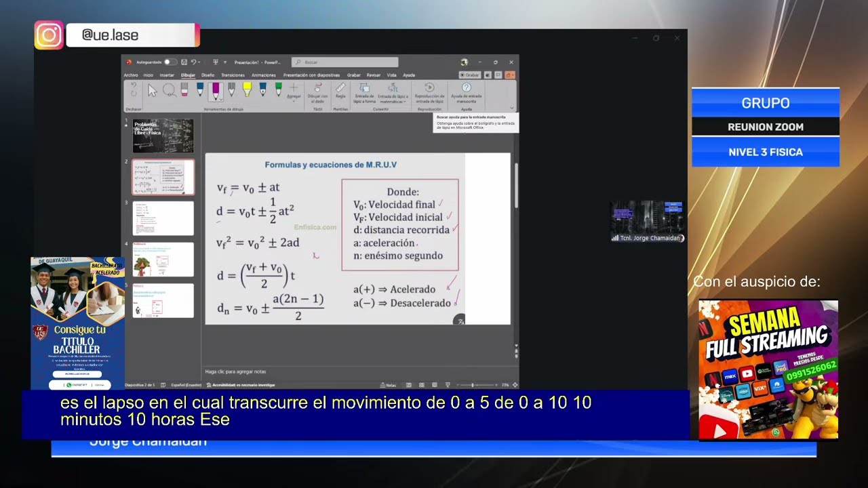Select slide 3 thumbnail in panel

click(163, 218)
